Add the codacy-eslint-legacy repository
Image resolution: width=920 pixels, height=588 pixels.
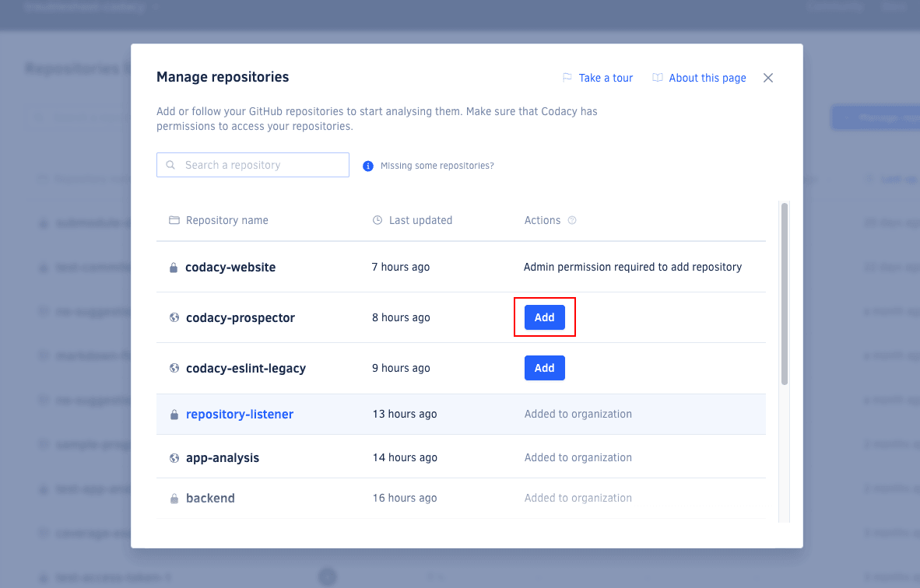[544, 367]
